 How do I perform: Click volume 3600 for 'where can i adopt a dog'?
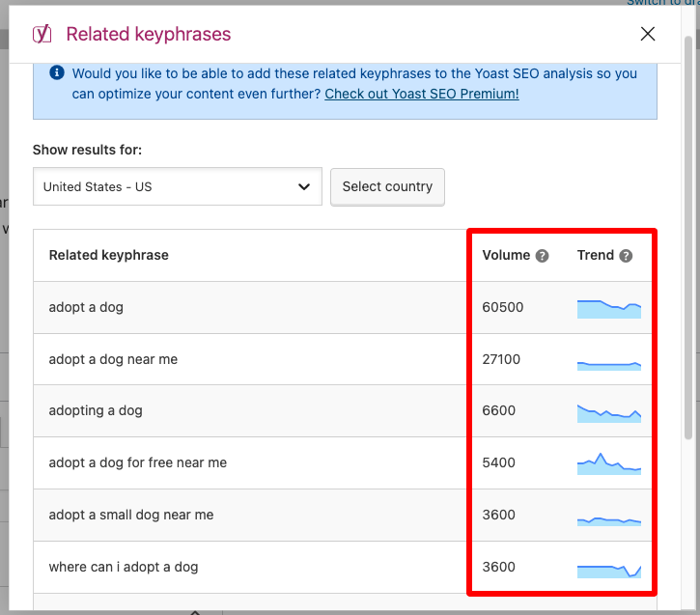coord(498,567)
